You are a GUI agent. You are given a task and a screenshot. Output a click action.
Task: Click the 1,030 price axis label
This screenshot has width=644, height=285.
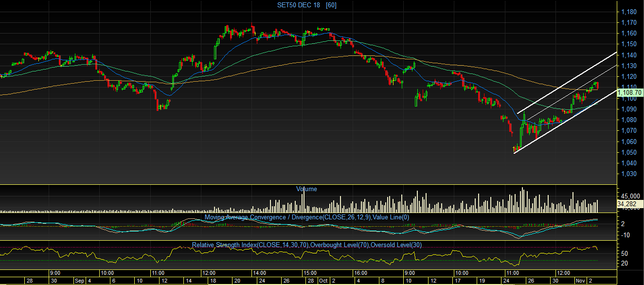pyautogui.click(x=629, y=174)
